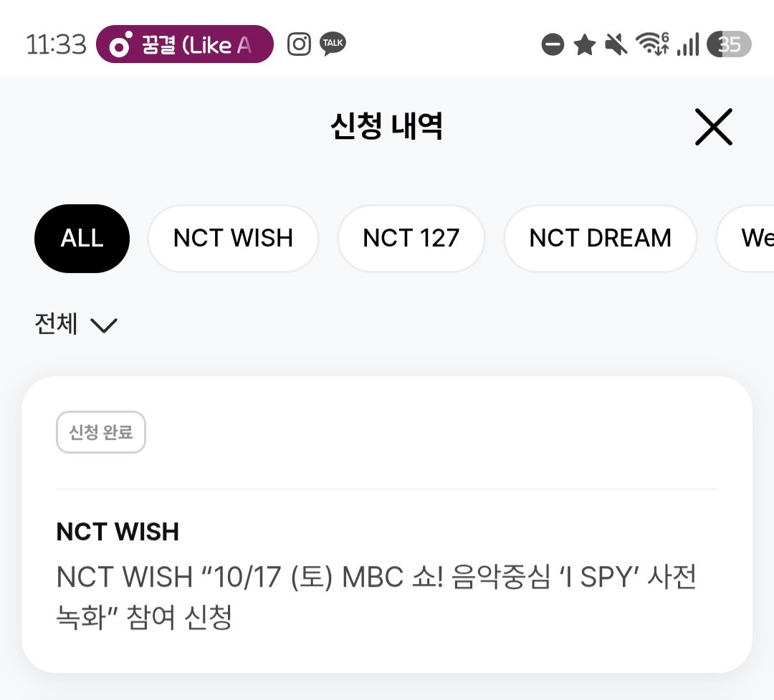Filter by NCT WISH chip
The width and height of the screenshot is (774, 700).
pyautogui.click(x=233, y=238)
